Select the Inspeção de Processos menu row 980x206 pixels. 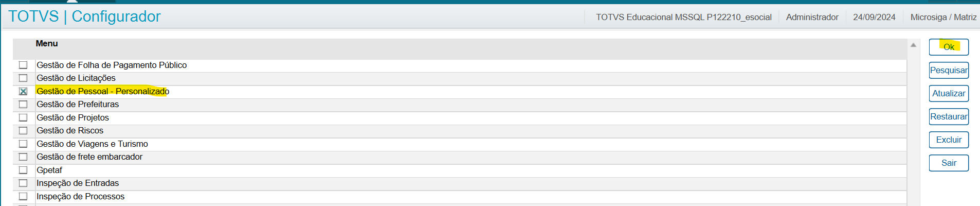click(80, 197)
